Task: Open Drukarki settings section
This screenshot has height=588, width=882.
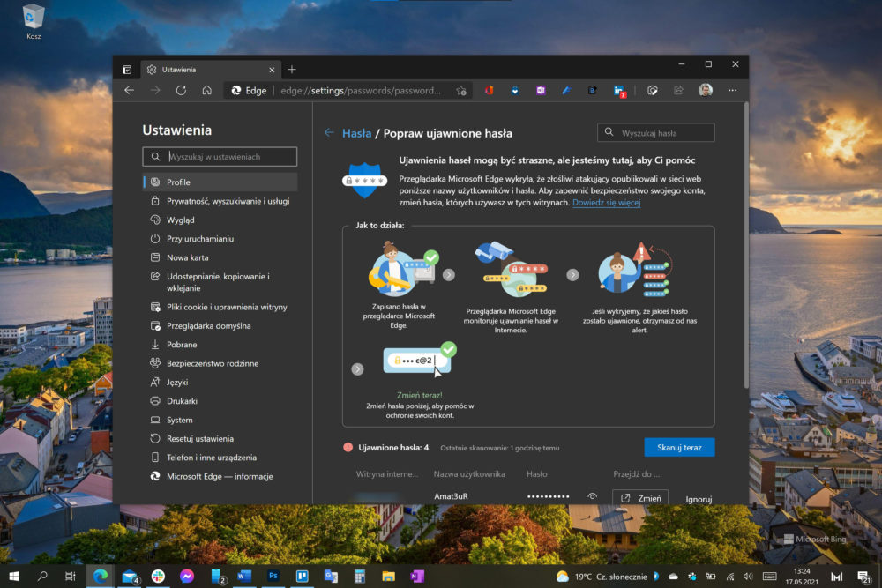Action: point(220,401)
